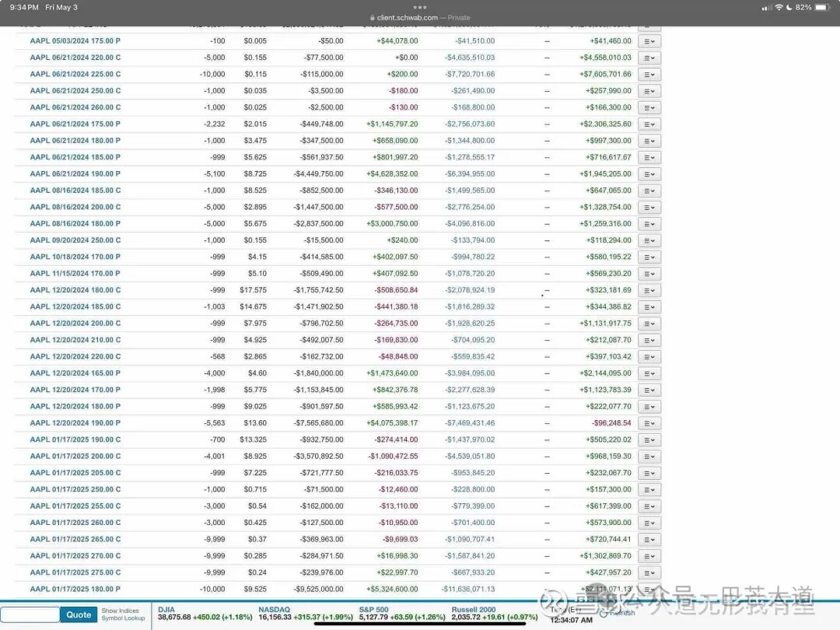
Task: Open the AAPL 06/21/2024 180.00 P position link
Action: click(75, 140)
